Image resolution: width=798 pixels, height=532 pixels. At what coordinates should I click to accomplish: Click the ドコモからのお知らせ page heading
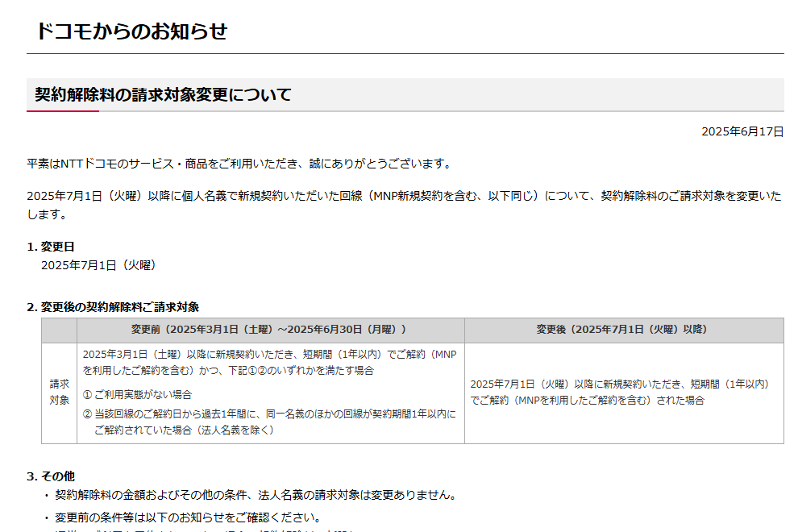132,31
